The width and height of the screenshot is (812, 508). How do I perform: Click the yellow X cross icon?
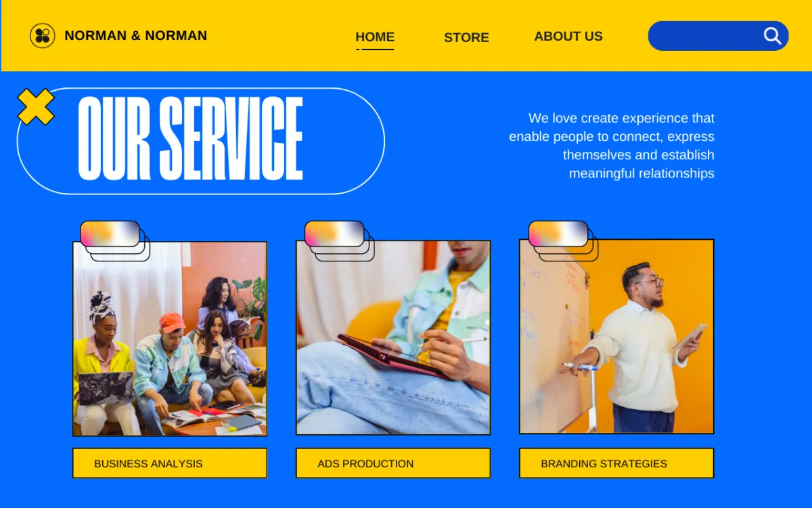click(x=36, y=107)
